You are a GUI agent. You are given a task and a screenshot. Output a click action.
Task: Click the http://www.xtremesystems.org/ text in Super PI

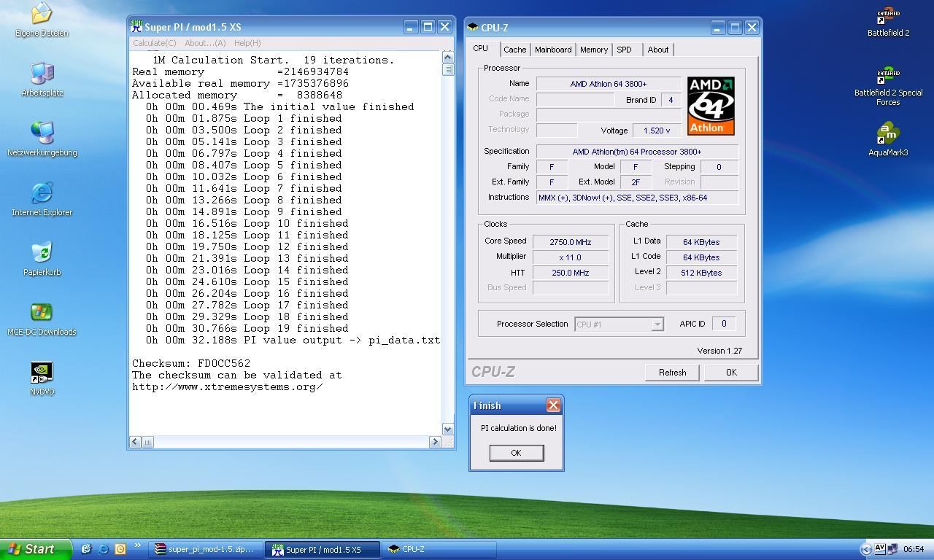click(x=228, y=386)
